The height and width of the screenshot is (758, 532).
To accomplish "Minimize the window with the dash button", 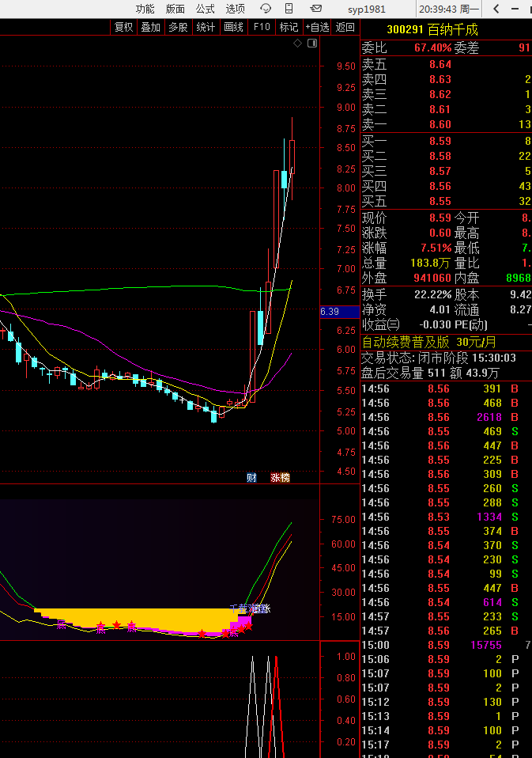I will tap(515, 9).
